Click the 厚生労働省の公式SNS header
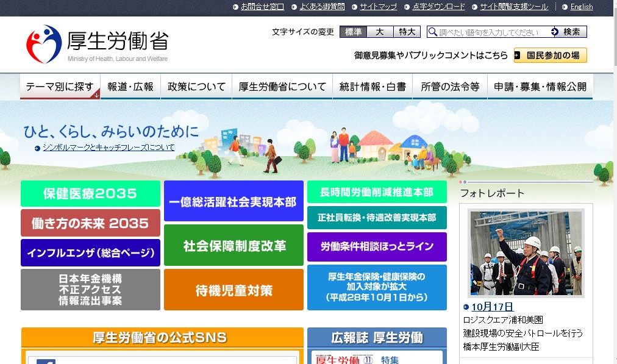The height and width of the screenshot is (364, 617). [x=162, y=337]
